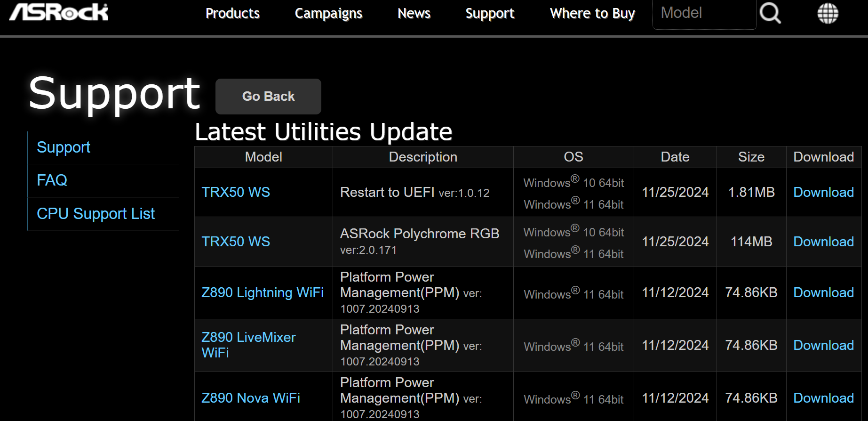The width and height of the screenshot is (868, 421).
Task: Download PPM for Z890 Nova WiFi
Action: coord(823,398)
